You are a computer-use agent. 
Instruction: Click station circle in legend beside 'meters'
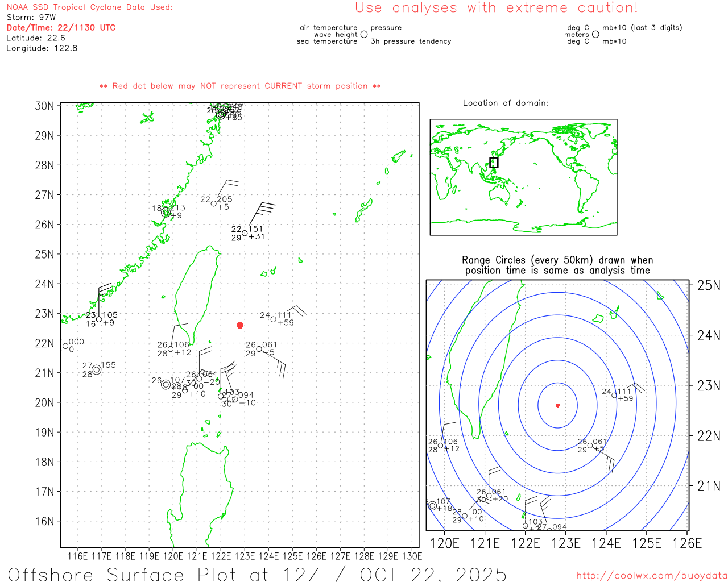click(x=595, y=34)
